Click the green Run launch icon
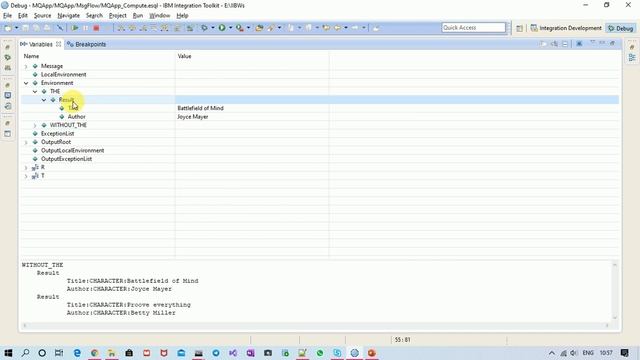Image resolution: width=640 pixels, height=360 pixels. tap(222, 28)
